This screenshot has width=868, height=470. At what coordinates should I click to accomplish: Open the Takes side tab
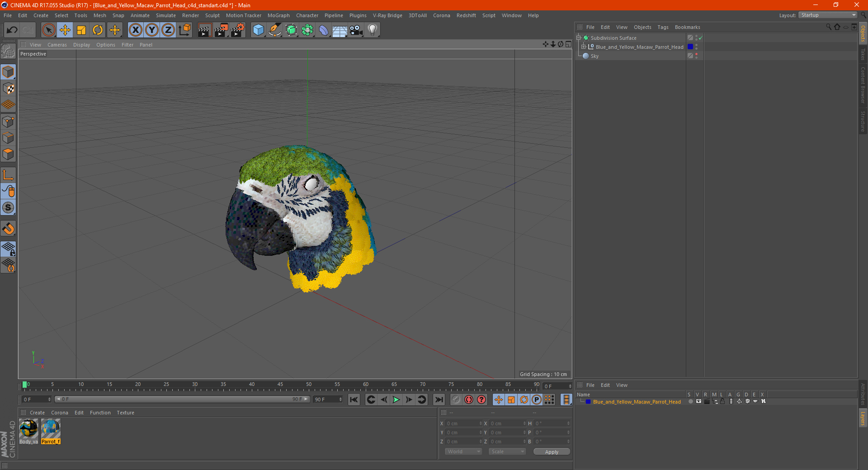tap(863, 54)
